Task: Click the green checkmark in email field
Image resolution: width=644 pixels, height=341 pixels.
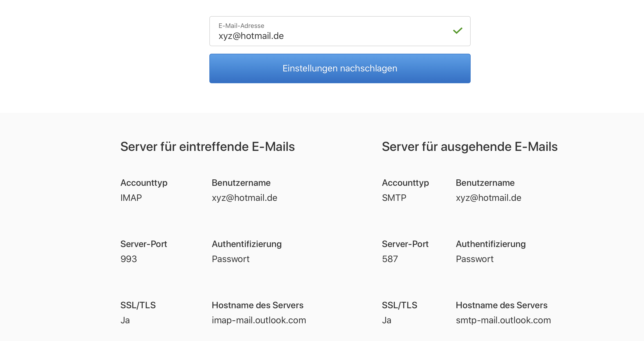Action: pos(457,31)
